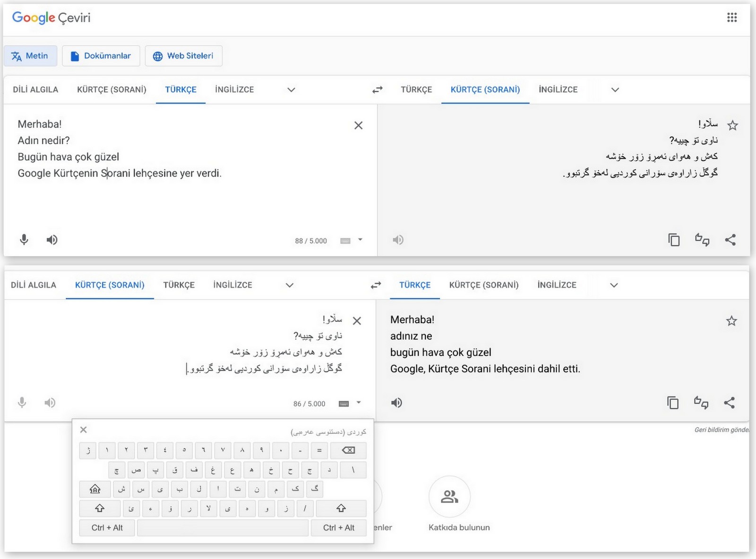Select DİLİ ALGILA in the top source languages

click(x=35, y=89)
